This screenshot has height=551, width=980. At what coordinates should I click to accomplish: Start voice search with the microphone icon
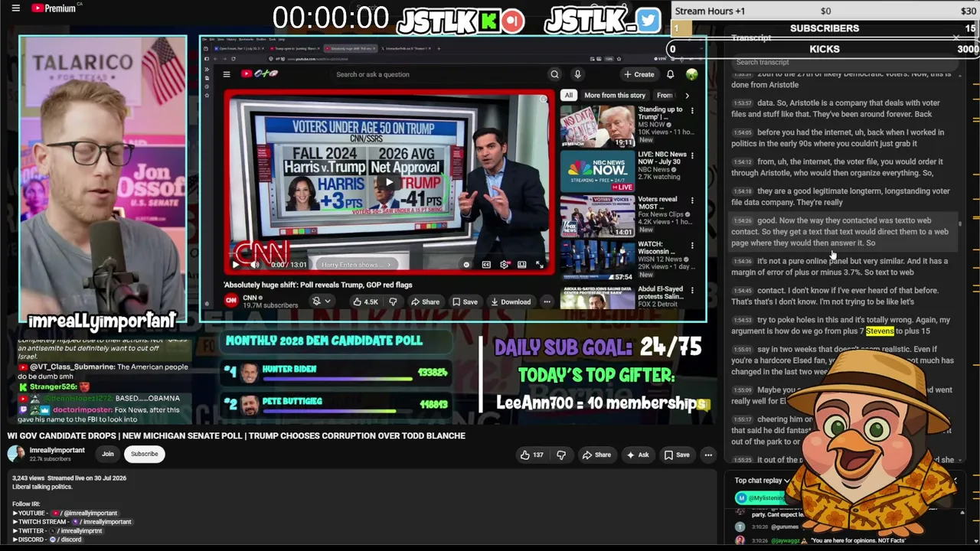pos(578,74)
